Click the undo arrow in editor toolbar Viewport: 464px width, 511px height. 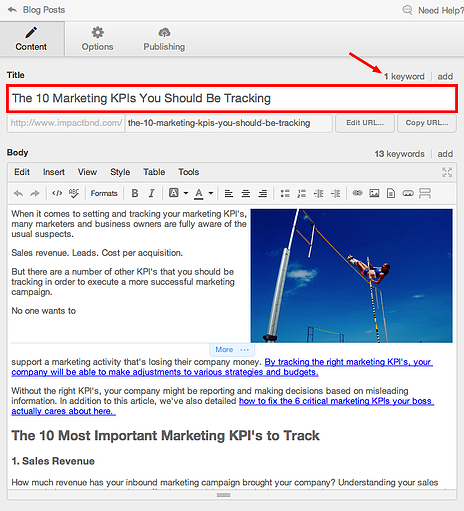click(19, 193)
